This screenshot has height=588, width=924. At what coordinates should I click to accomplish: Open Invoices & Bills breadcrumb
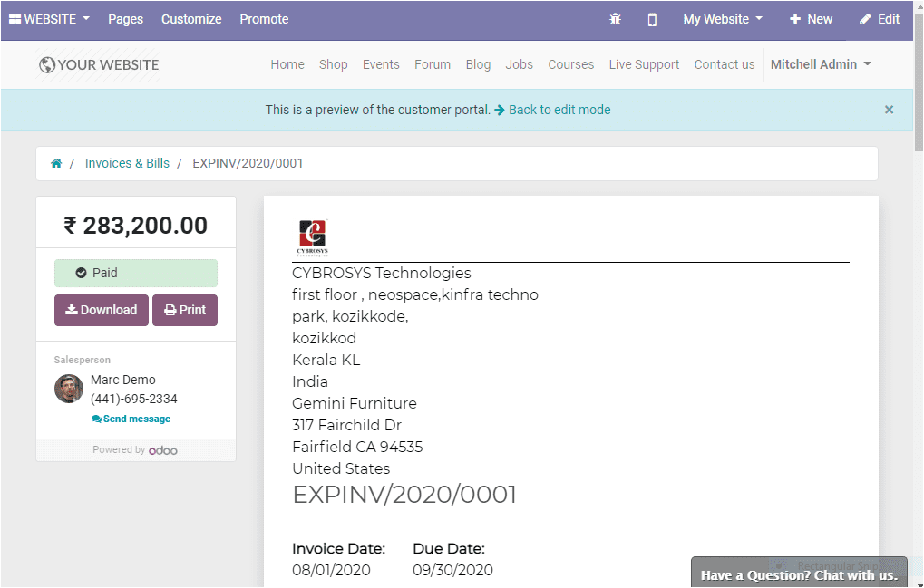[x=127, y=163]
